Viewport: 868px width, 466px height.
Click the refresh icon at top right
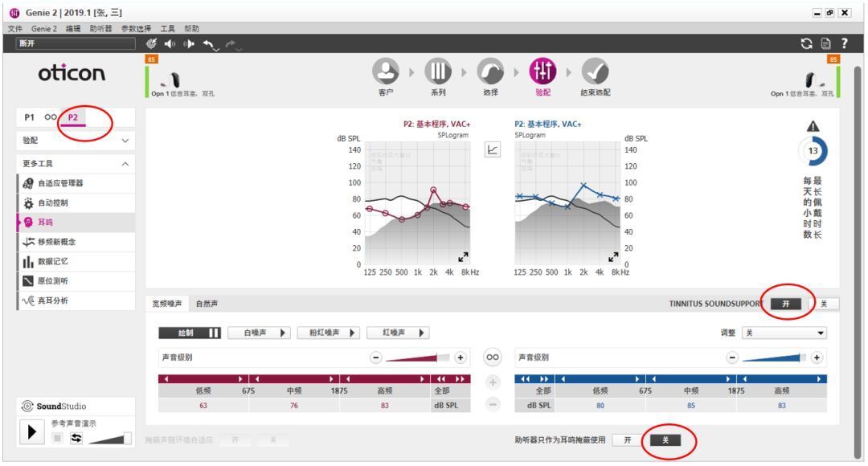click(807, 43)
